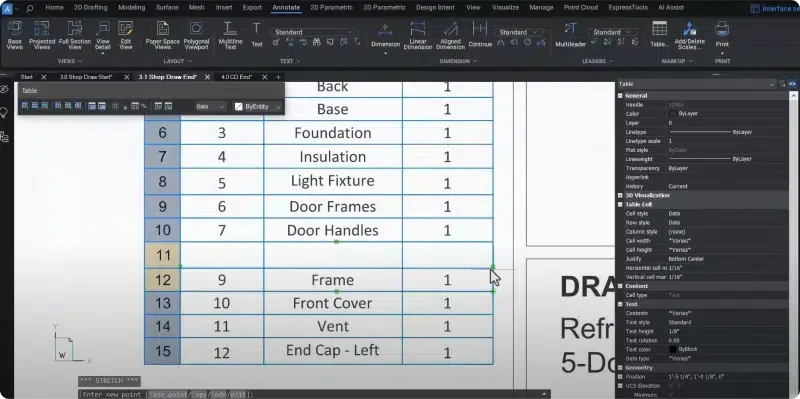Switch to the Home ribbon tab
The height and width of the screenshot is (399, 800).
[55, 8]
